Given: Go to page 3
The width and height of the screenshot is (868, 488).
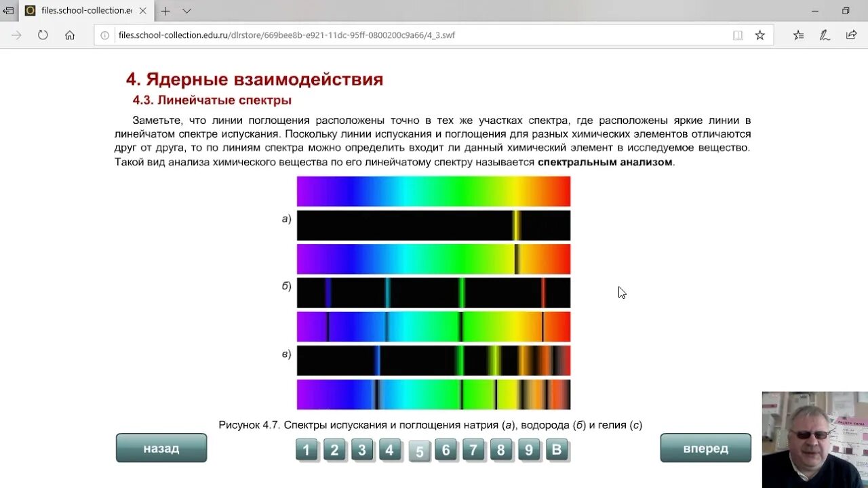Looking at the screenshot, I should (x=362, y=450).
